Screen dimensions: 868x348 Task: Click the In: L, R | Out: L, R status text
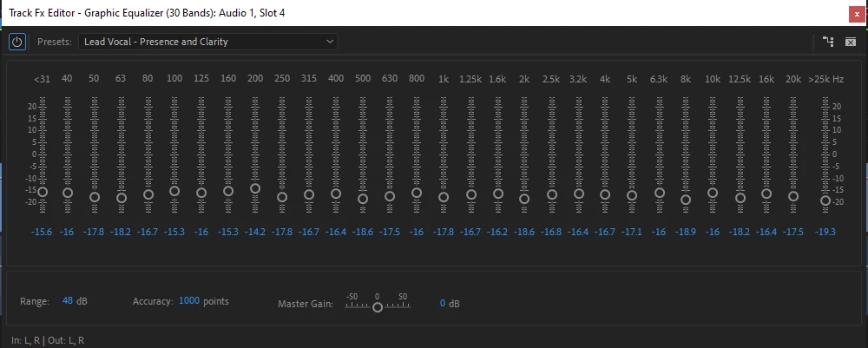pos(48,340)
